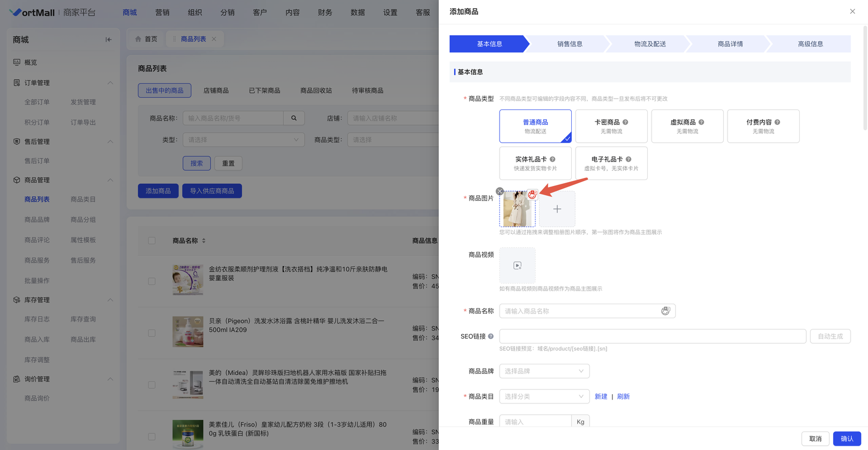Click search icon in product name filter
Screen dimensions: 868x450
coord(294,118)
